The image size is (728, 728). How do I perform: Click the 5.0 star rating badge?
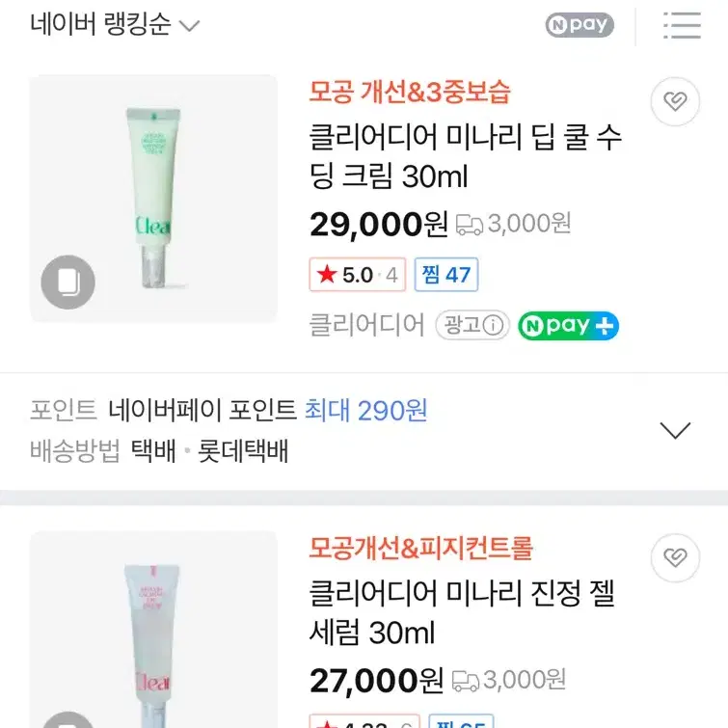[357, 275]
